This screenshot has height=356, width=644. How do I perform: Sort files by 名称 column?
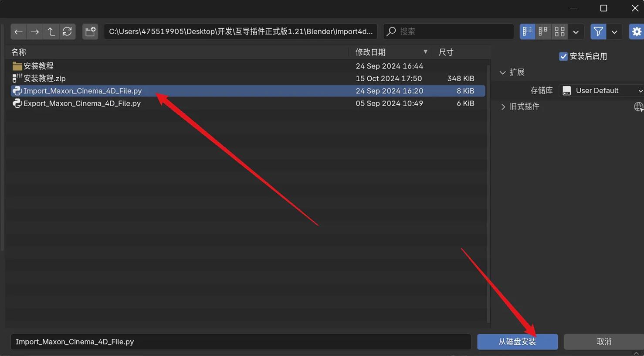coord(19,52)
